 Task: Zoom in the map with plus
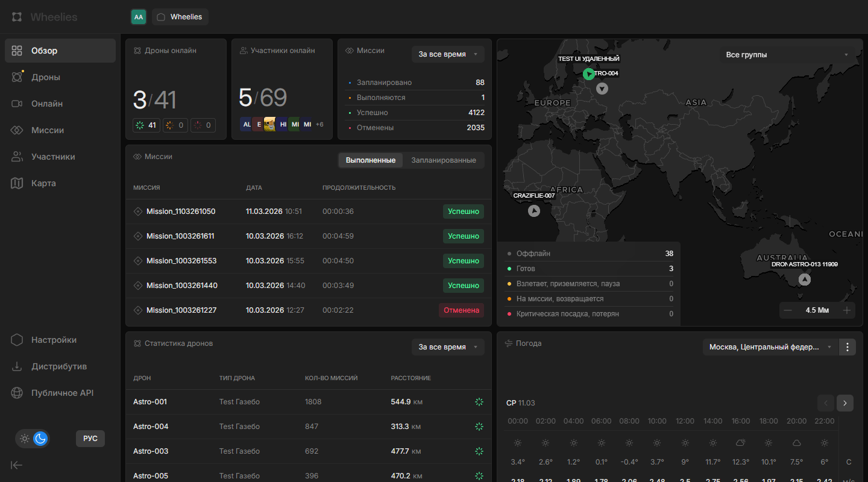tap(847, 310)
